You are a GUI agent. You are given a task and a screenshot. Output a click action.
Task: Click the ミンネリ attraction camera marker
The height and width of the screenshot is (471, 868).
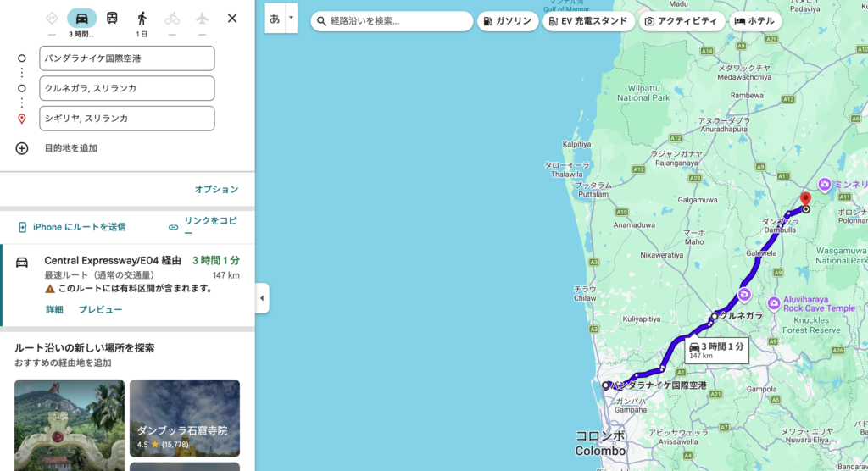pos(824,185)
